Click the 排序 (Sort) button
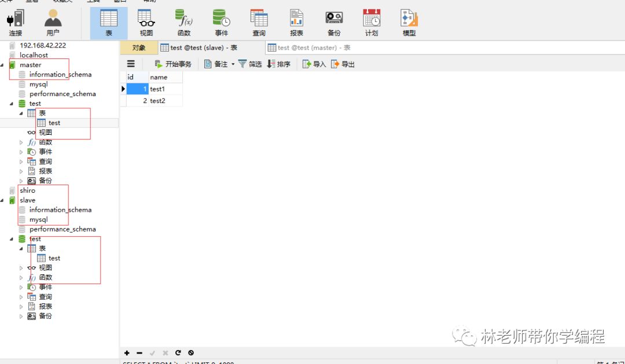The image size is (625, 364). pos(278,64)
